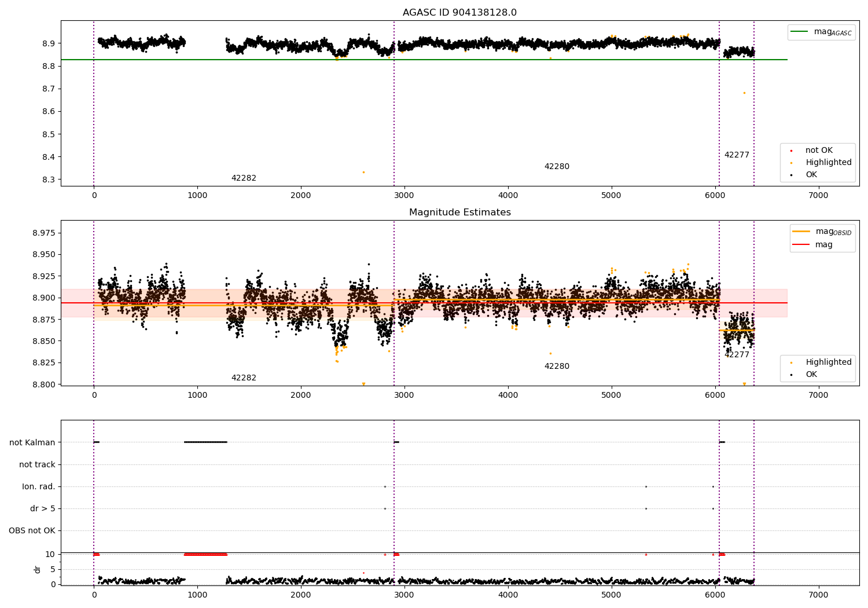Click x-axis tick 1000 in middle plot
This screenshot has width=868, height=608.
pos(197,395)
